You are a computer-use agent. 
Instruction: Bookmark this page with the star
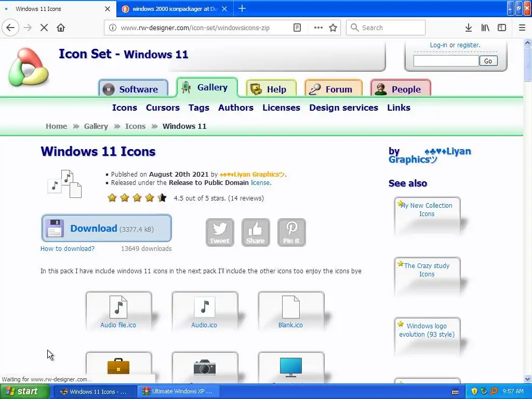point(333,28)
